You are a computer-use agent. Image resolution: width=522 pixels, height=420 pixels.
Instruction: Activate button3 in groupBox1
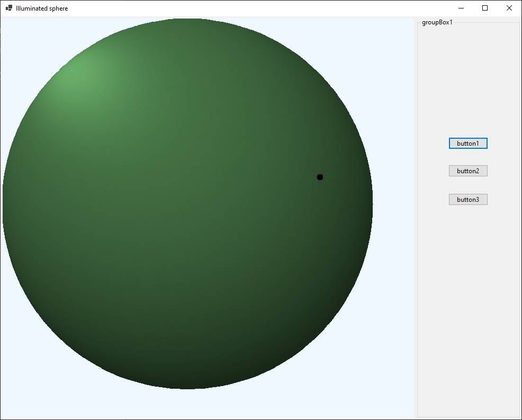click(x=468, y=200)
